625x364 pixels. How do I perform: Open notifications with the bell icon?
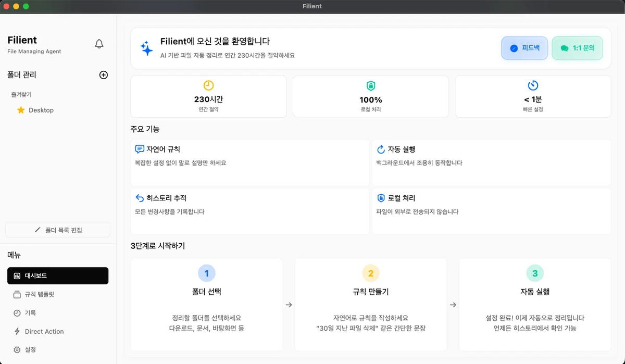[99, 44]
